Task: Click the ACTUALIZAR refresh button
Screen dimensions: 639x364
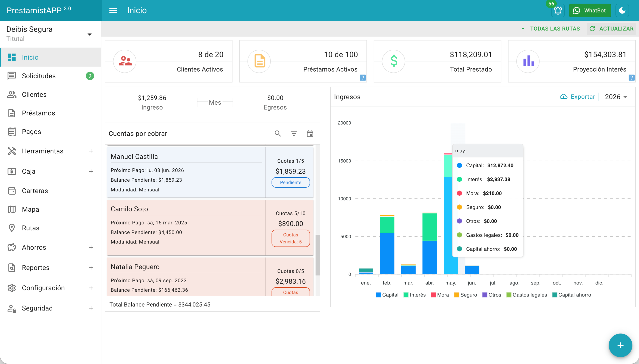Action: (611, 29)
